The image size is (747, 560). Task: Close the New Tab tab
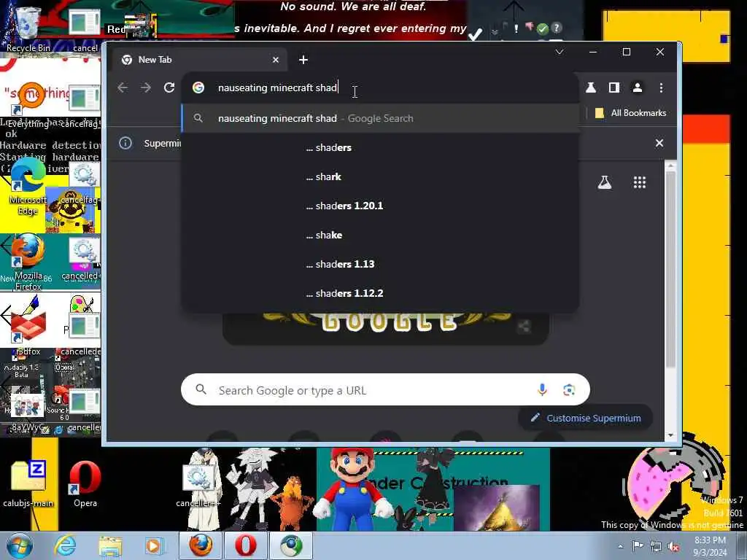click(275, 60)
